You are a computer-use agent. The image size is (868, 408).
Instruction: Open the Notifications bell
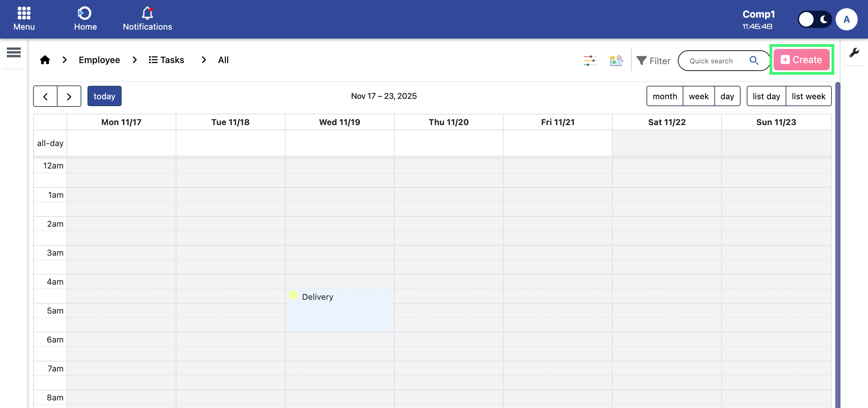point(147,13)
